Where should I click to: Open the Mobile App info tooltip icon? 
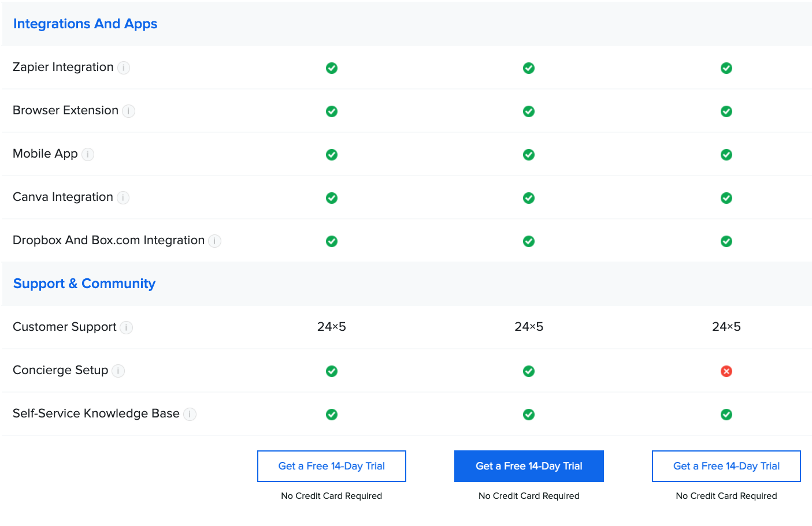coord(88,155)
